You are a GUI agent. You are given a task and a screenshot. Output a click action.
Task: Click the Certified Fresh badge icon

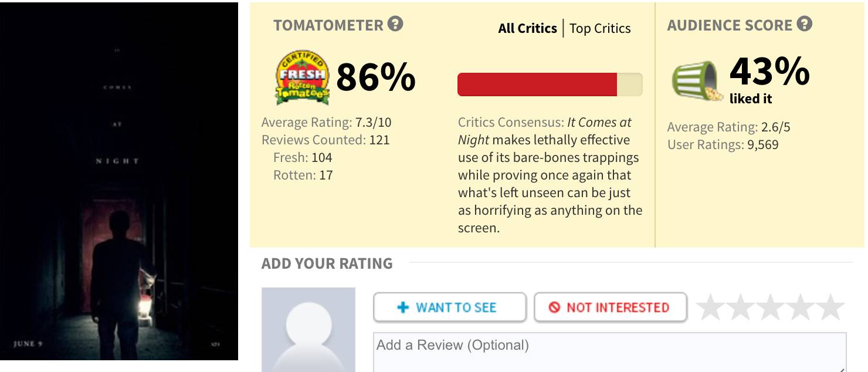302,77
